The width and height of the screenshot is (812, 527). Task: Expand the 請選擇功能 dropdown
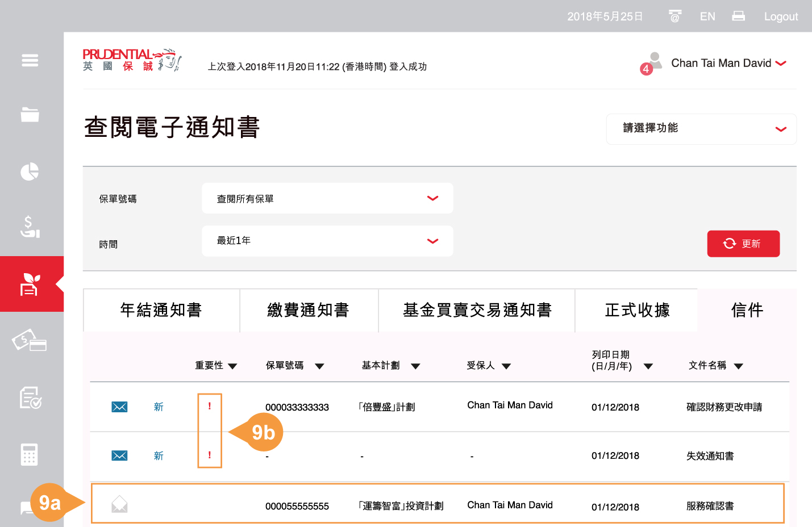click(701, 129)
